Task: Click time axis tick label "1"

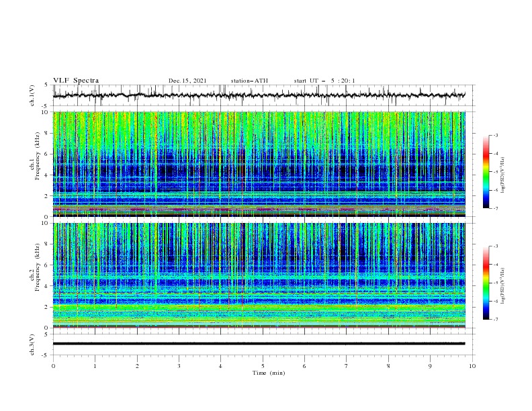Action: pyautogui.click(x=95, y=366)
